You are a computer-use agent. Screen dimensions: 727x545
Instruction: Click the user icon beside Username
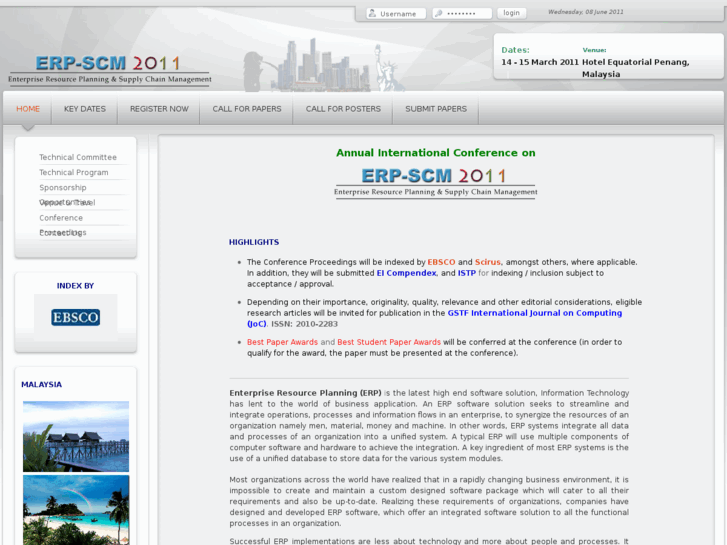(372, 13)
